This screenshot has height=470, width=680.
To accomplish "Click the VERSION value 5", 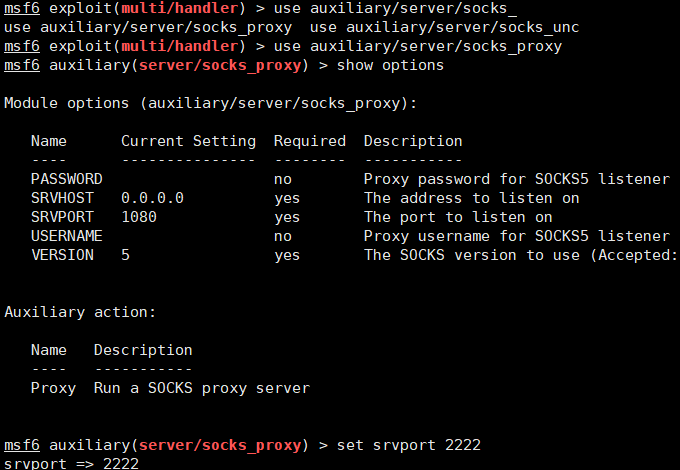I will [126, 255].
